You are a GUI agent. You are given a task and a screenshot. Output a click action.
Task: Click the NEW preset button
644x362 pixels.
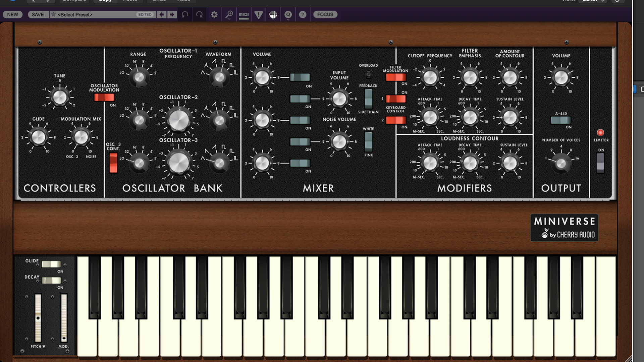point(13,14)
